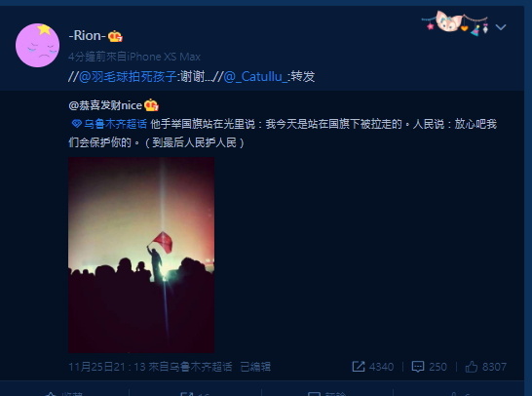Open the 乌鲁木齐超话 super topic link
This screenshot has height=396, width=532.
[115, 124]
